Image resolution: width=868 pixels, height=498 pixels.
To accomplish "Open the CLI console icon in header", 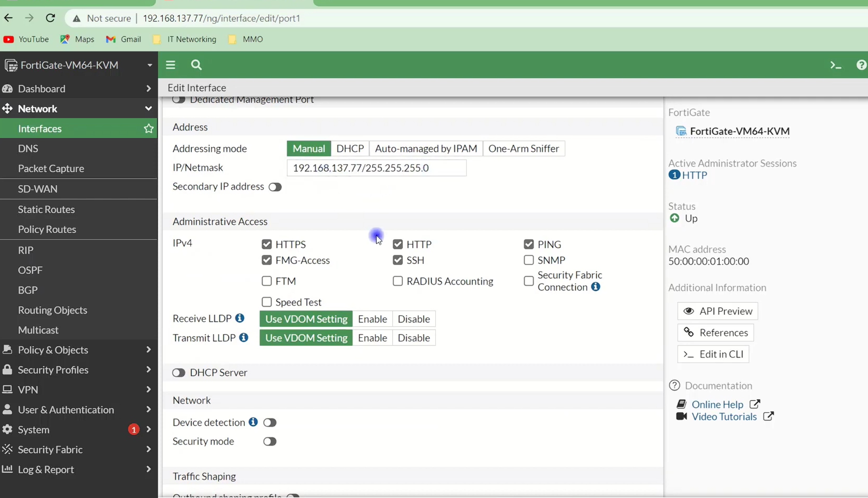I will coord(836,65).
